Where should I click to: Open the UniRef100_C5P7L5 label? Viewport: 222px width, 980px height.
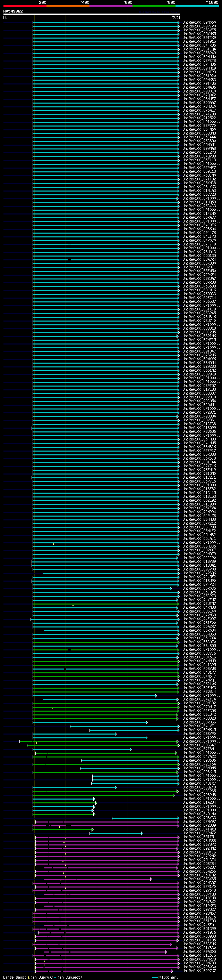pos(199,481)
